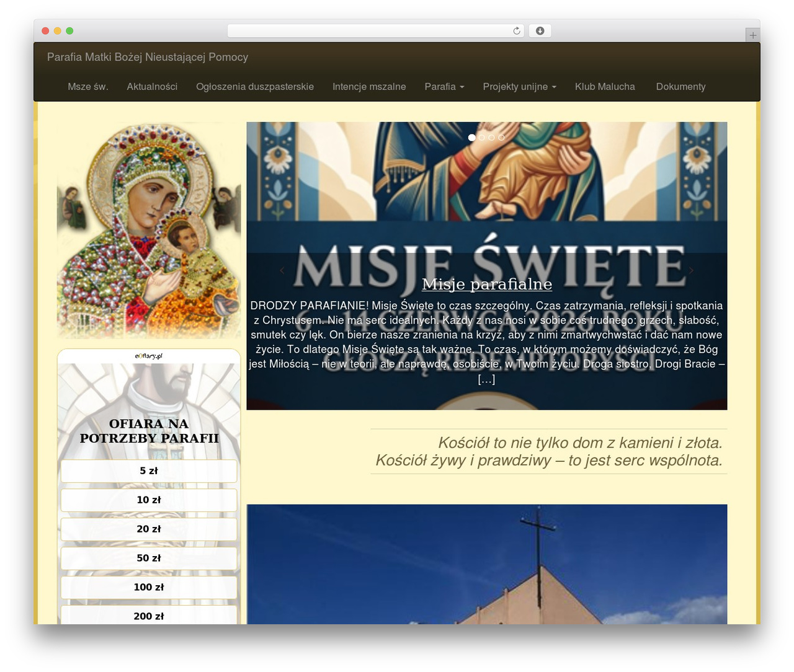Click the article excerpt starting 'DRODZY PARAFIANIE!'

coord(487,342)
